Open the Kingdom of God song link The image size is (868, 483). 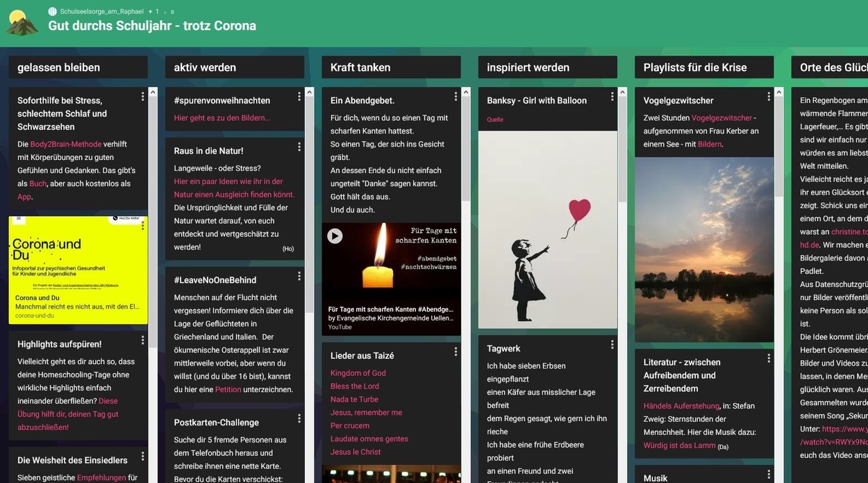358,373
